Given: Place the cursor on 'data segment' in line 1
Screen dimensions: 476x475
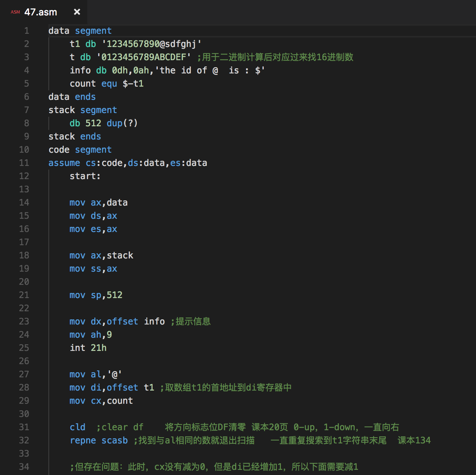Looking at the screenshot, I should 80,31.
